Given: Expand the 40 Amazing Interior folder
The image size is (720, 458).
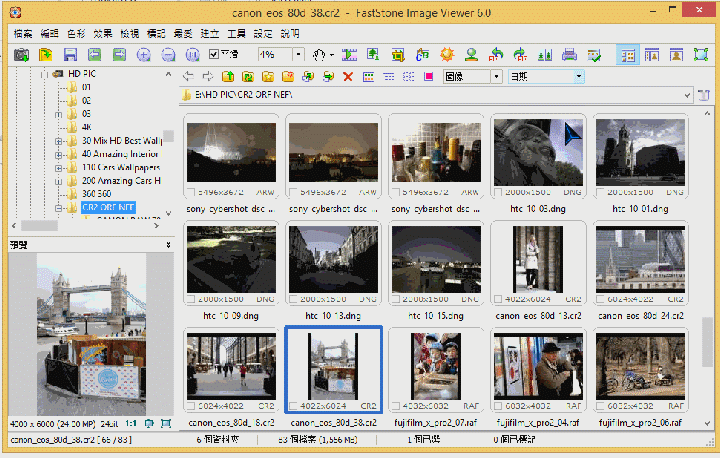Looking at the screenshot, I should pos(59,155).
